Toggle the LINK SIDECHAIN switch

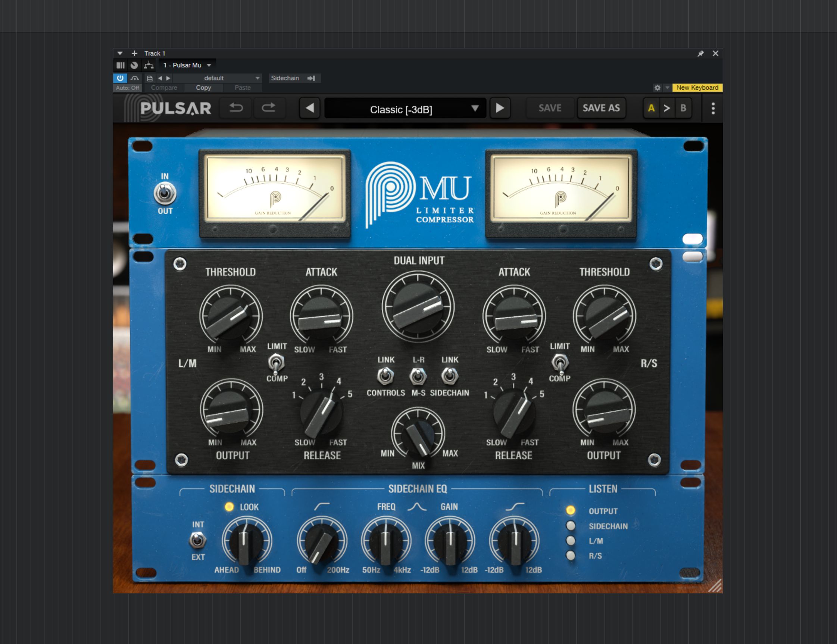[x=450, y=376]
